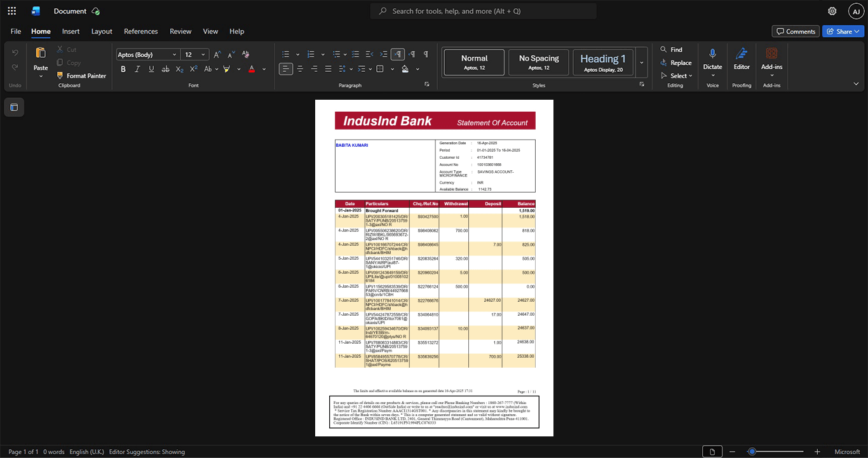
Task: Switch to References tab
Action: click(x=141, y=31)
